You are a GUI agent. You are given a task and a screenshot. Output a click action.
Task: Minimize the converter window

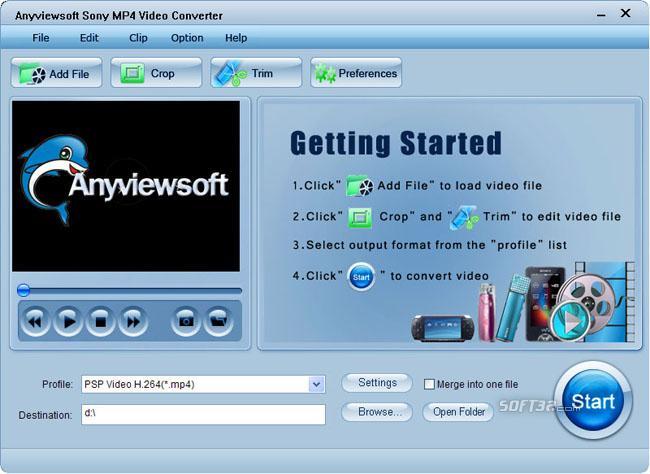pos(601,15)
